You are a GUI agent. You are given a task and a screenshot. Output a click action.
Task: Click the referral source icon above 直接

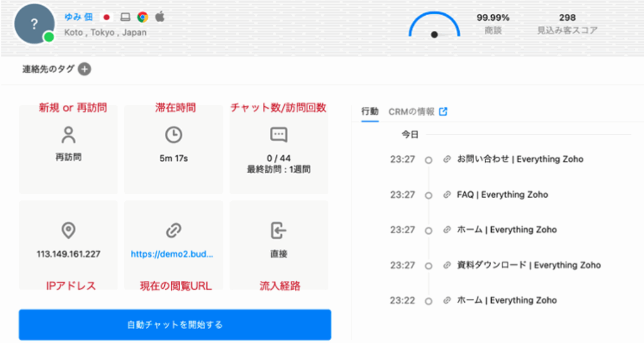(279, 231)
